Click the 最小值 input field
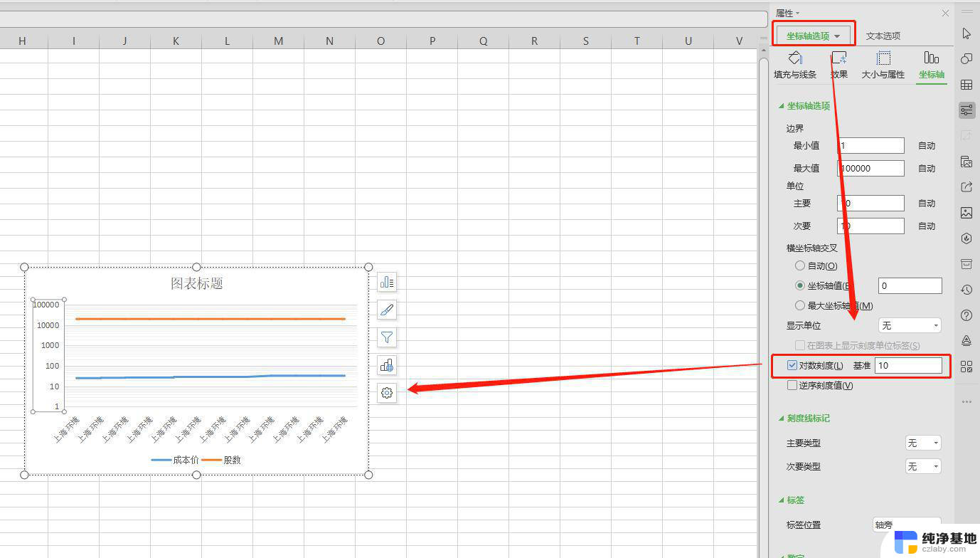980x558 pixels. (870, 145)
